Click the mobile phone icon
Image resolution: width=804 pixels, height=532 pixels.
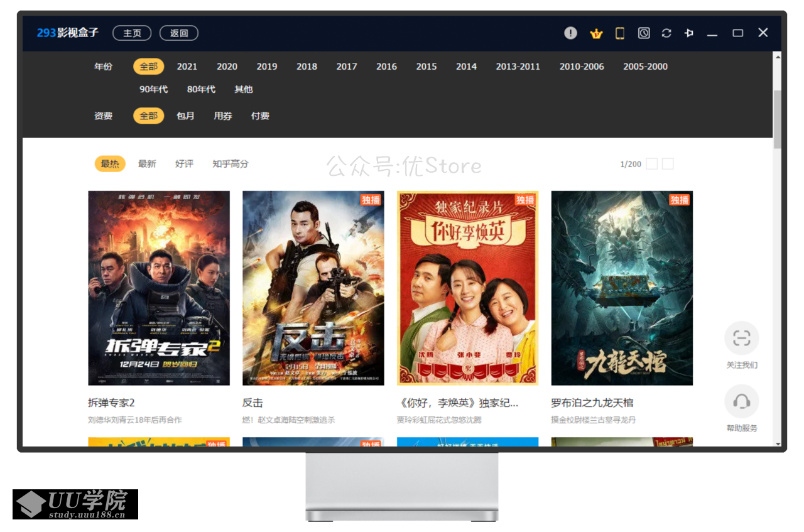[x=620, y=33]
